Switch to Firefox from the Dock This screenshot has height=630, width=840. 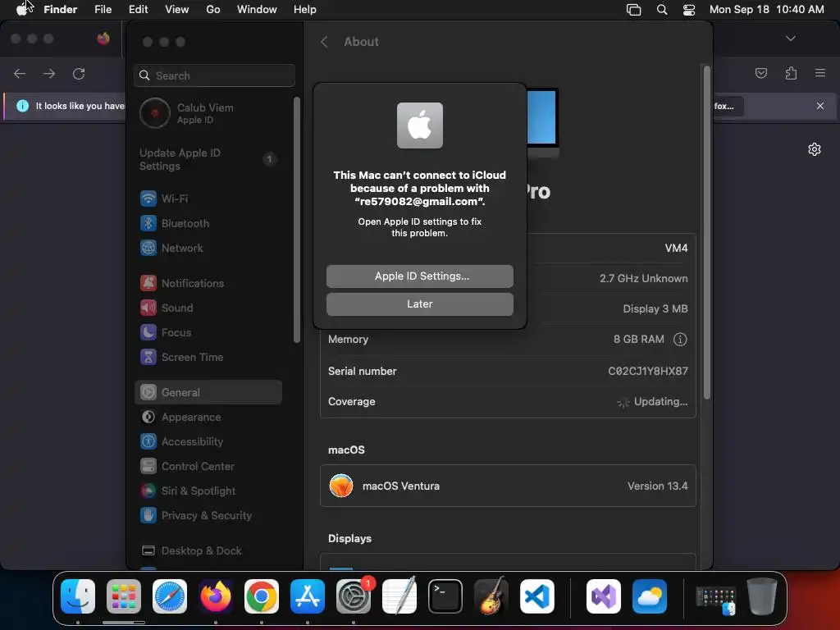click(x=216, y=596)
